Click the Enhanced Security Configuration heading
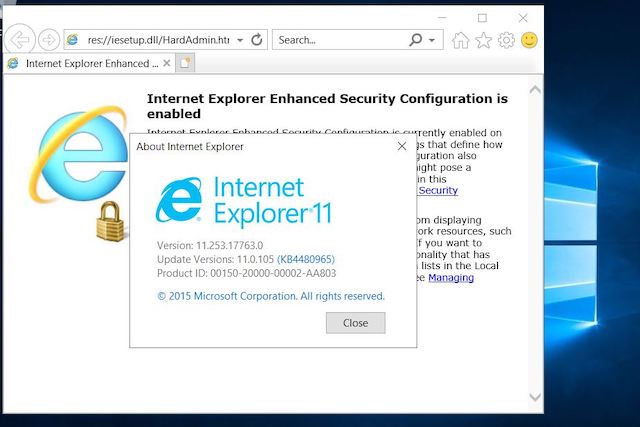Screen dimensions: 640x427 tap(327, 106)
